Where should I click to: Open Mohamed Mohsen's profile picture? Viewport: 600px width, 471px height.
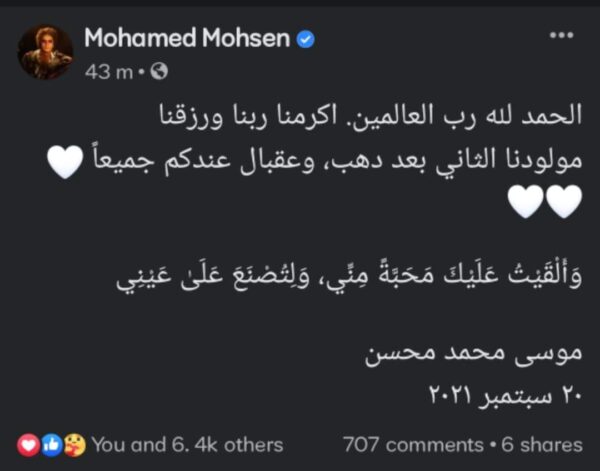[45, 52]
